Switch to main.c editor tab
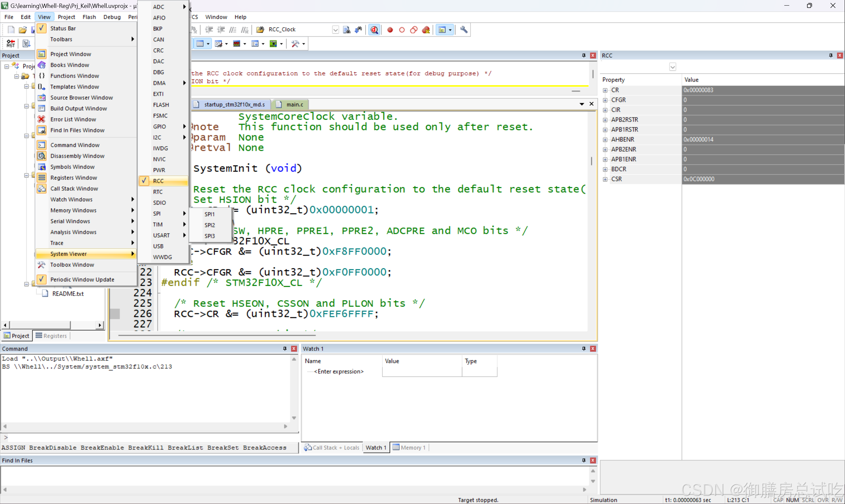 (291, 104)
